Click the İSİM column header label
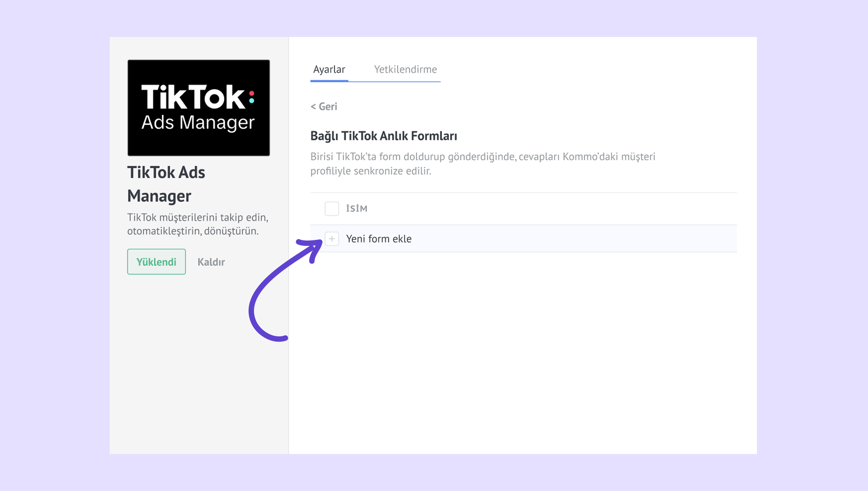Viewport: 868px width, 491px height. click(x=356, y=209)
